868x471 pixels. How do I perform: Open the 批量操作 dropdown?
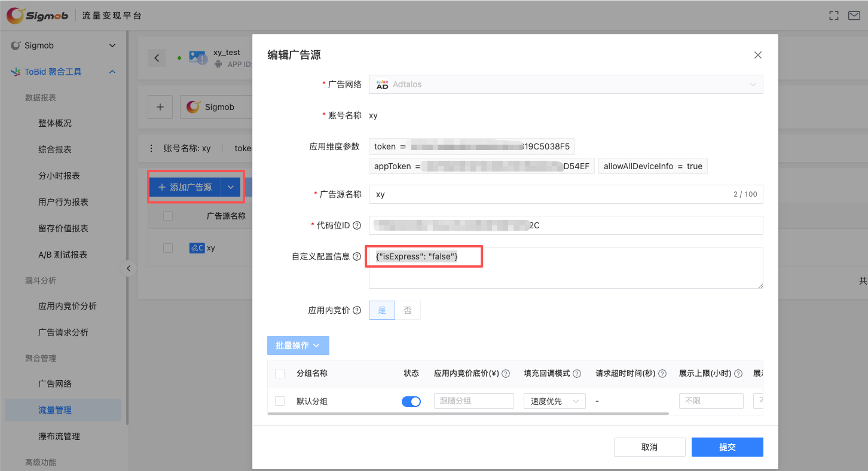[298, 345]
